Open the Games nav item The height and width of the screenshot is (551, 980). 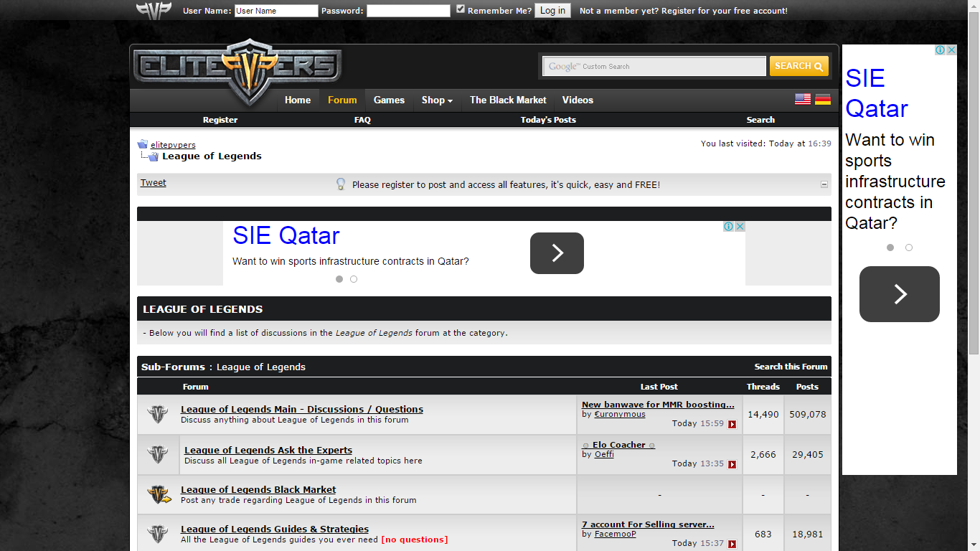pos(389,100)
